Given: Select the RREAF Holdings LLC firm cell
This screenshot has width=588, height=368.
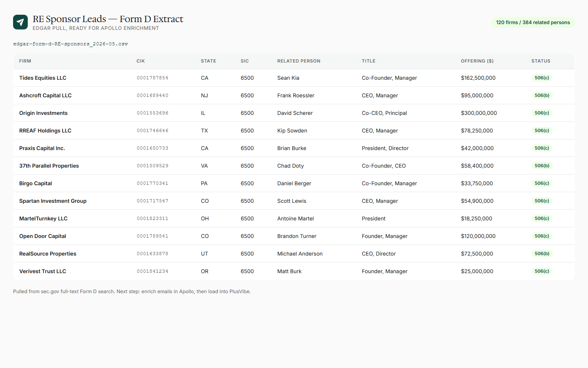Looking at the screenshot, I should pyautogui.click(x=45, y=130).
